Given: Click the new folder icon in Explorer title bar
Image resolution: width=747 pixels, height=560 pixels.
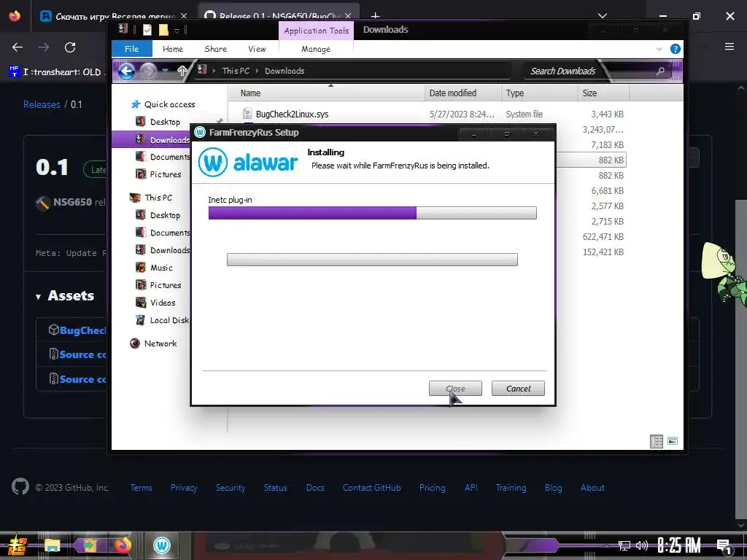Looking at the screenshot, I should point(163,30).
